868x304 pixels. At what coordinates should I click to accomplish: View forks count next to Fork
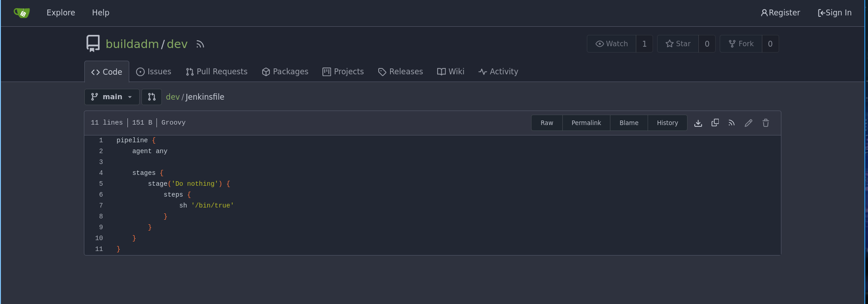(770, 44)
